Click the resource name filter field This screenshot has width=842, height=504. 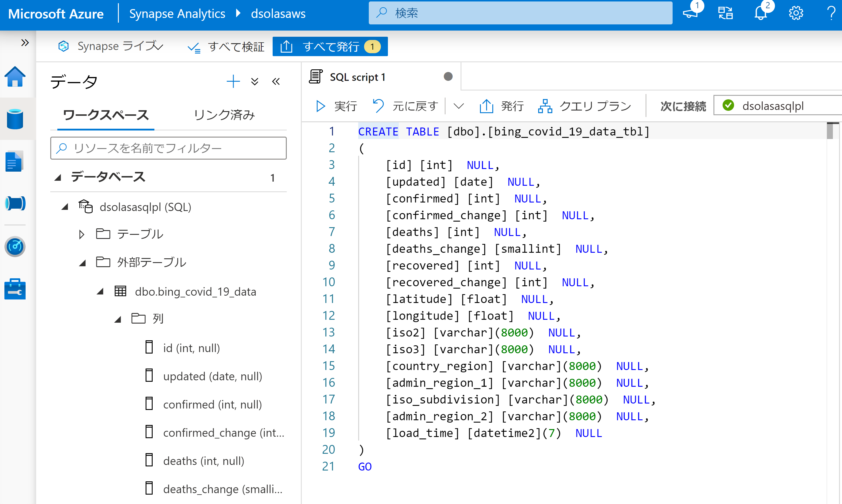click(x=169, y=148)
